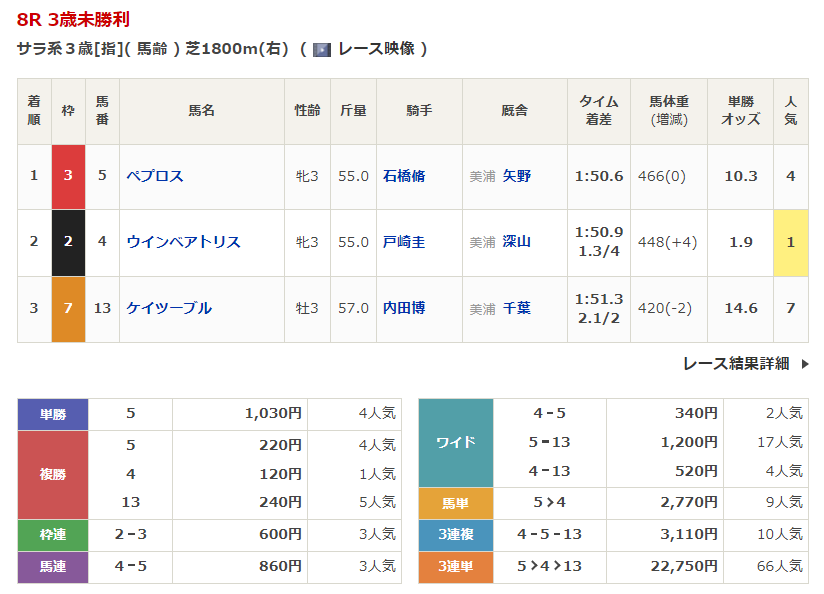824x594 pixels.
Task: Open horse page for ウインベアトリス
Action: coord(183,242)
